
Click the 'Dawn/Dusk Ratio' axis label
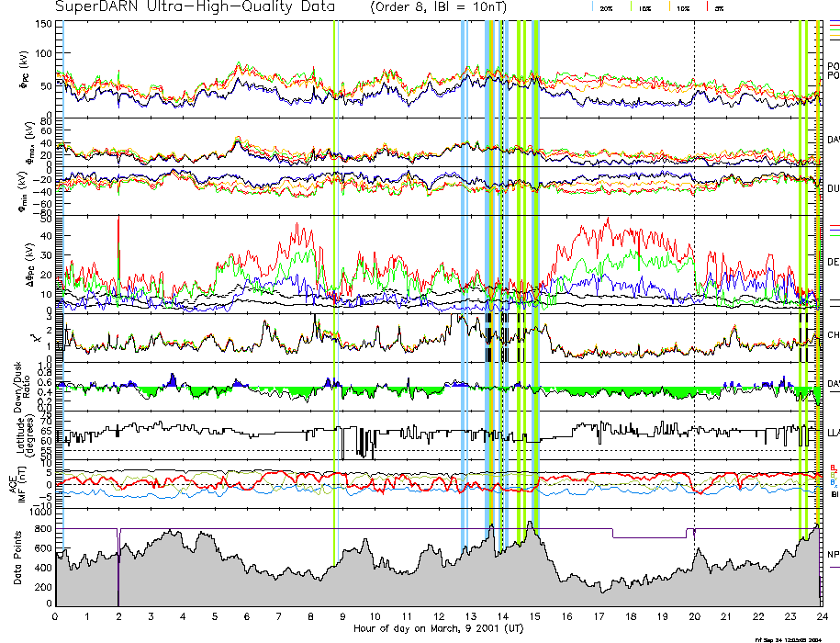19,383
